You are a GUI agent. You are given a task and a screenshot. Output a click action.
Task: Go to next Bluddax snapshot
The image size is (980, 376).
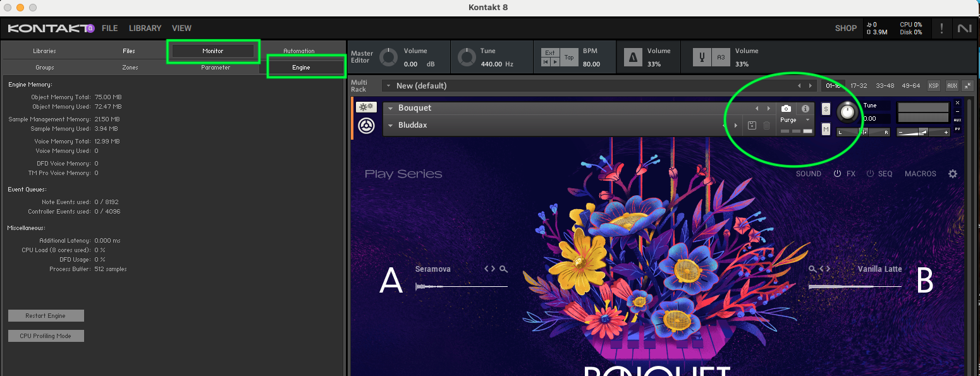click(x=735, y=125)
